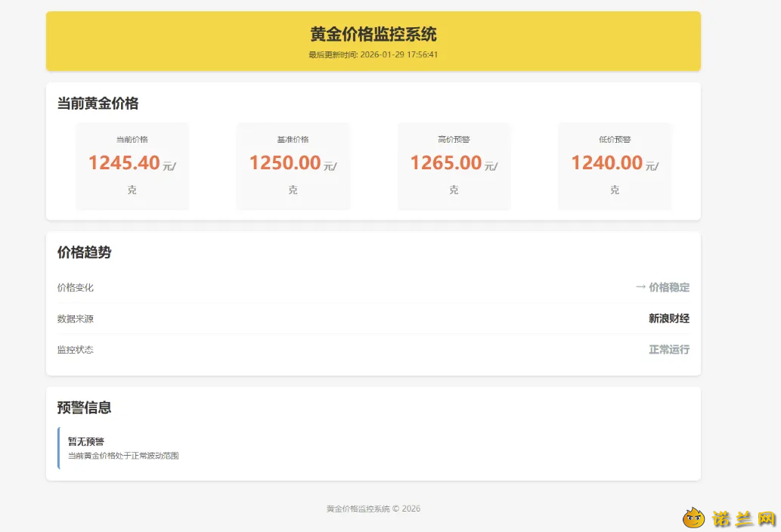Click the arrow icon beside 价格稳定
This screenshot has height=532, width=781.
640,287
